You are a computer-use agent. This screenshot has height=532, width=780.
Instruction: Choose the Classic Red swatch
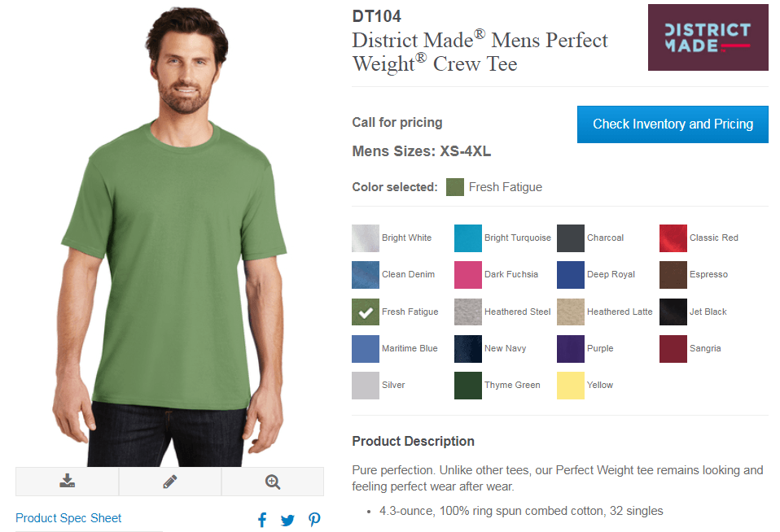pos(673,238)
